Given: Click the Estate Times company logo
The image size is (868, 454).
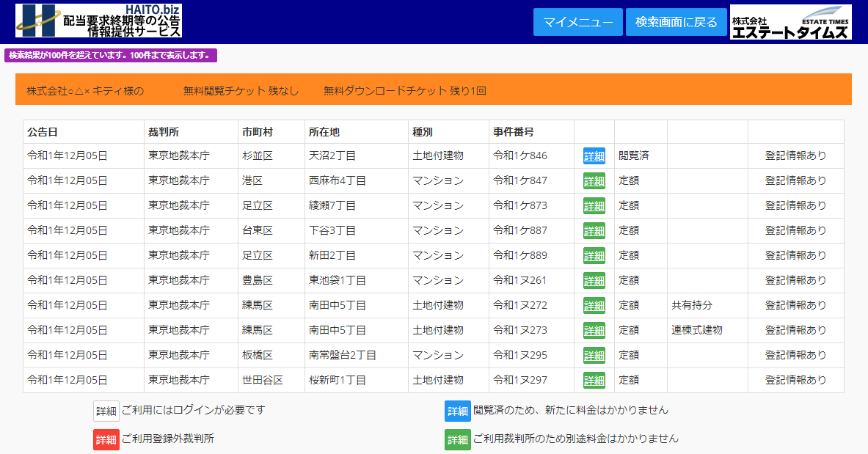Looking at the screenshot, I should (790, 22).
